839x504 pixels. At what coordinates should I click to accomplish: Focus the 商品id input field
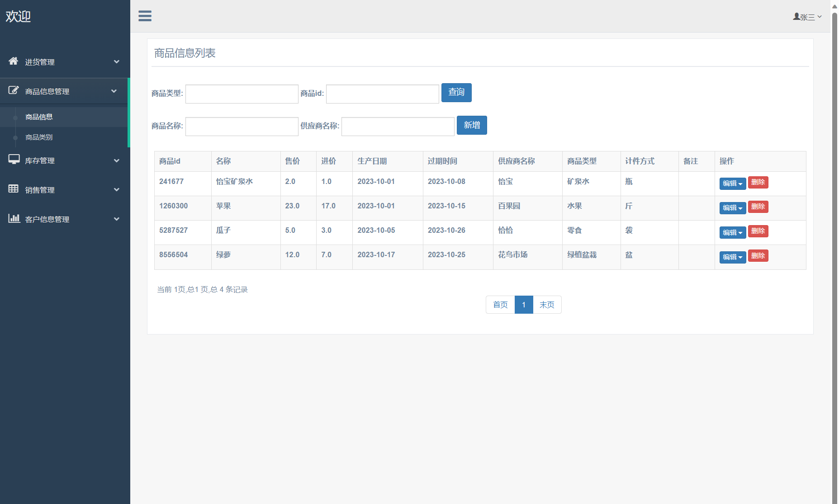click(x=382, y=94)
